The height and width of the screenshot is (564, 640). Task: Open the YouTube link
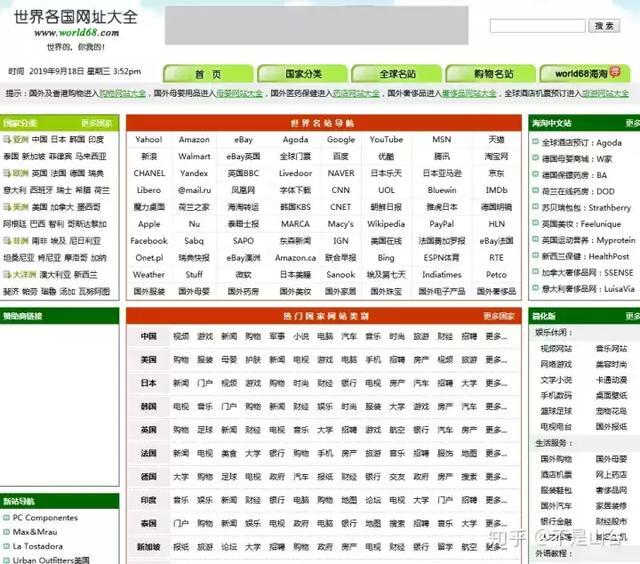pyautogui.click(x=386, y=140)
